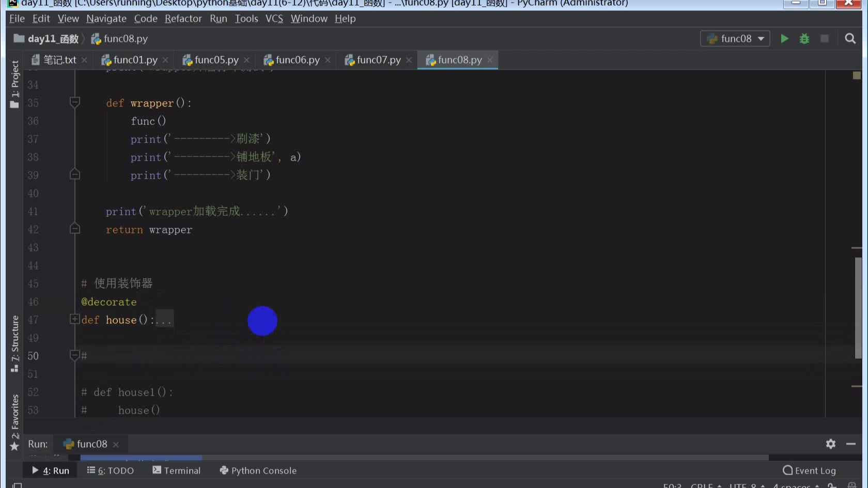Hide the Run tool window
Viewport: 868px width, 488px height.
(851, 444)
